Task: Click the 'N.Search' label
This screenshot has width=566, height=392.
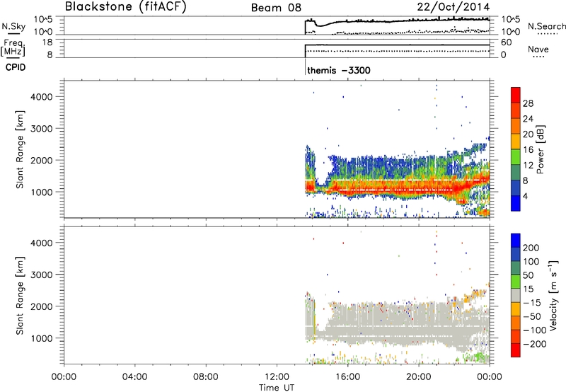Action: point(546,26)
